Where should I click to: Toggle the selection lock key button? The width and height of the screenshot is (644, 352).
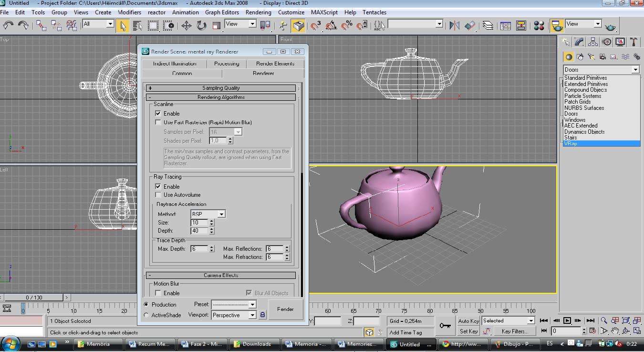[445, 326]
